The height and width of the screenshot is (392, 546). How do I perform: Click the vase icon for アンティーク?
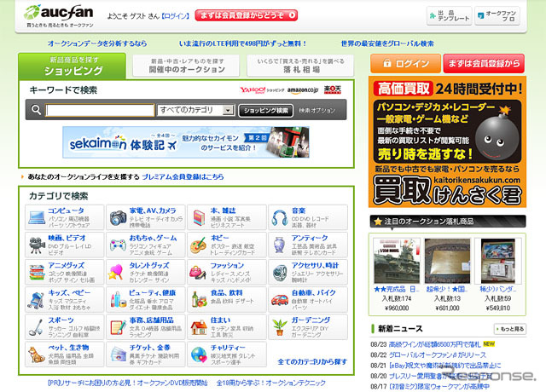pos(279,245)
